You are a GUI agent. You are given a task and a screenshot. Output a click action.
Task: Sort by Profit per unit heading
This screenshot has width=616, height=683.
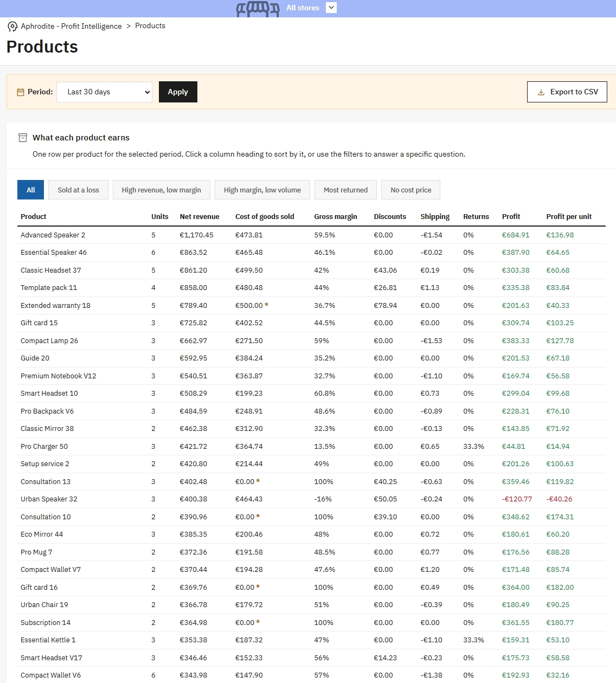click(569, 217)
